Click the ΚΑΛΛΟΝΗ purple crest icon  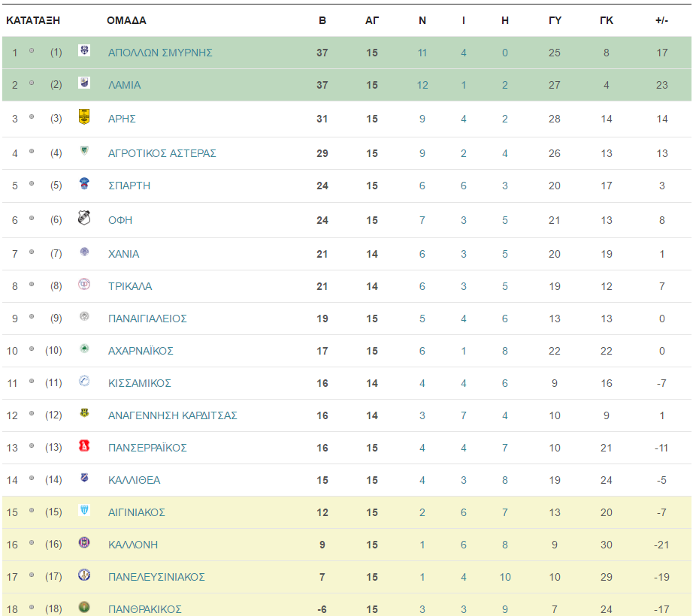coord(84,542)
